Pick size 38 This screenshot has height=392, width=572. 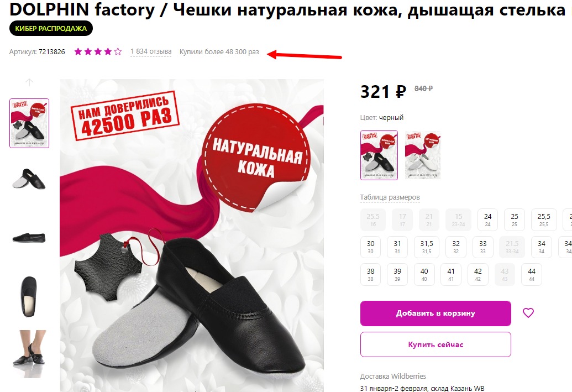click(x=370, y=274)
